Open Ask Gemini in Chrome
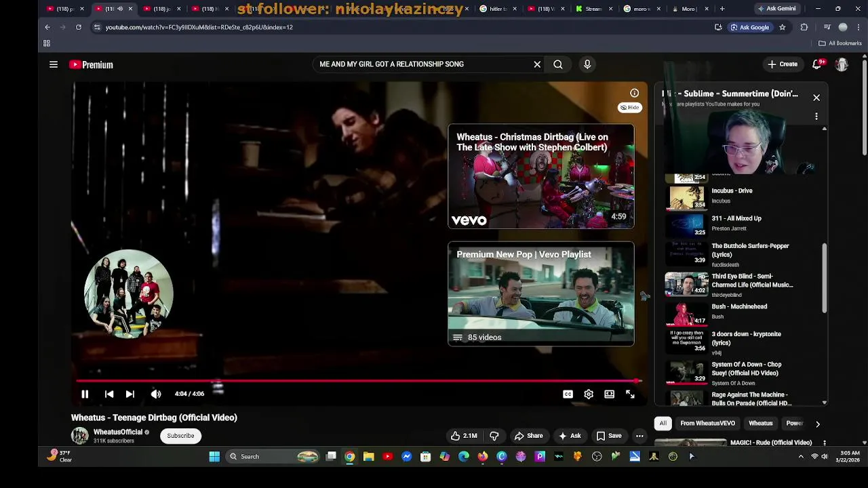 click(x=776, y=9)
